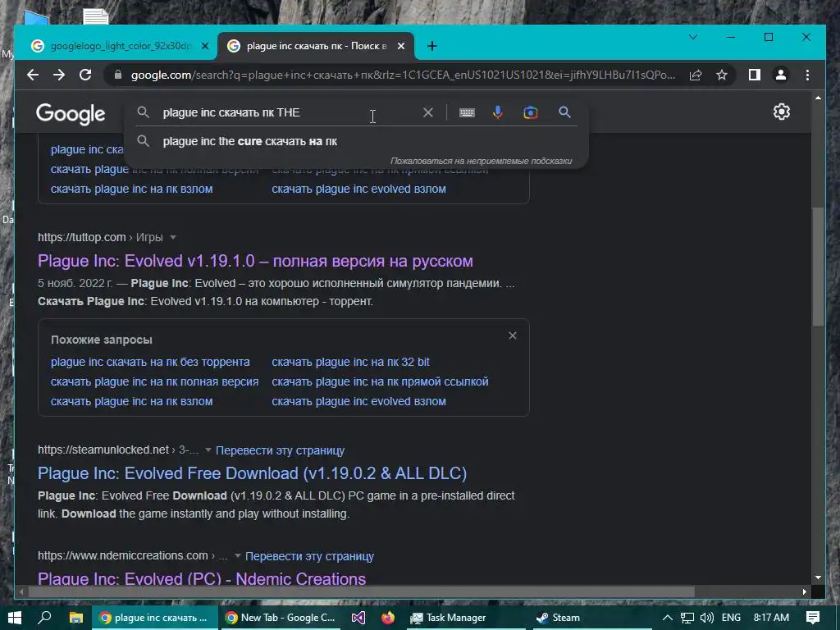The height and width of the screenshot is (630, 840).
Task: Open lower query на пк взлом
Action: point(131,401)
